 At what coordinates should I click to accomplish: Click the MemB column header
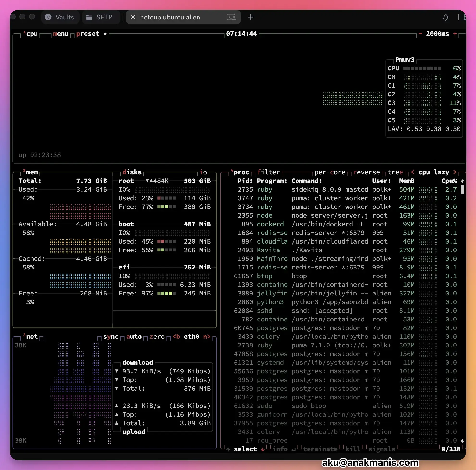(407, 181)
